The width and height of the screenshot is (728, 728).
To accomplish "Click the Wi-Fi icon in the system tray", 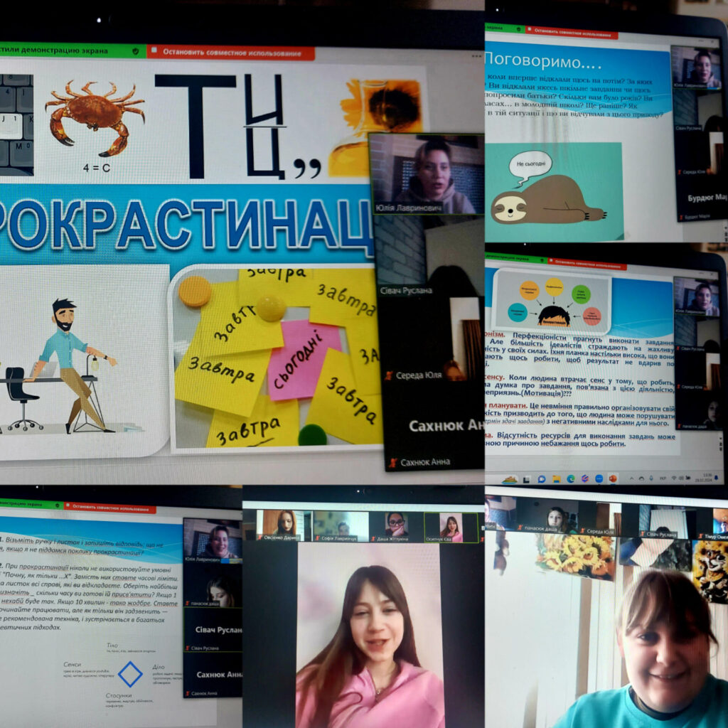I will click(674, 478).
